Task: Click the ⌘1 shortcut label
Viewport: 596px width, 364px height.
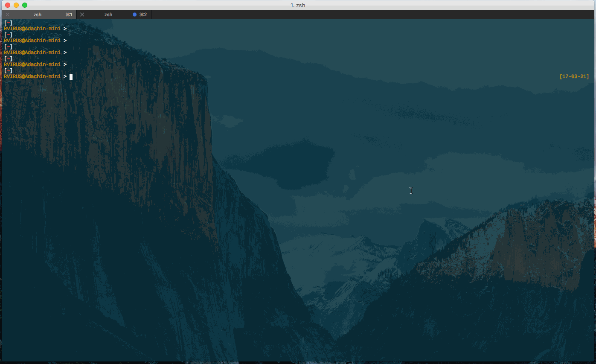Action: [x=69, y=15]
